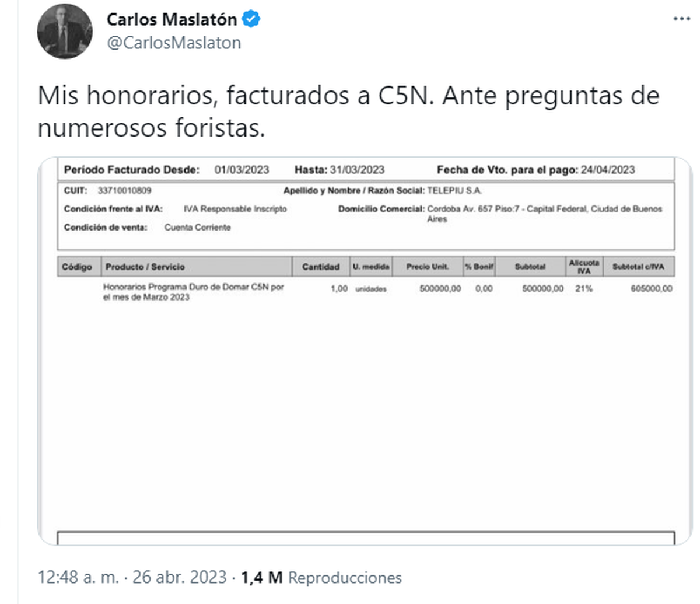
Task: Click the Precio Unit. column header
Action: tap(428, 267)
